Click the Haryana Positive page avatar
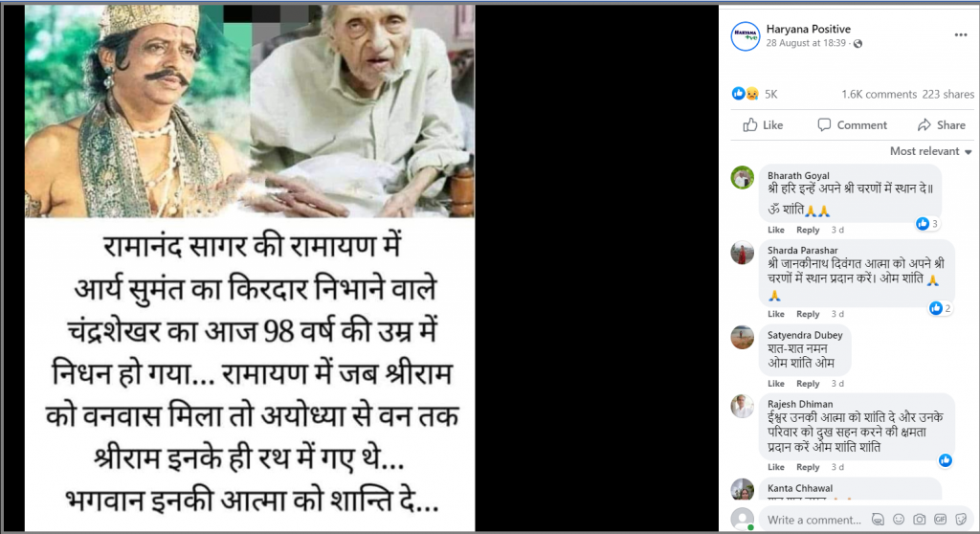The image size is (980, 534). (x=745, y=35)
